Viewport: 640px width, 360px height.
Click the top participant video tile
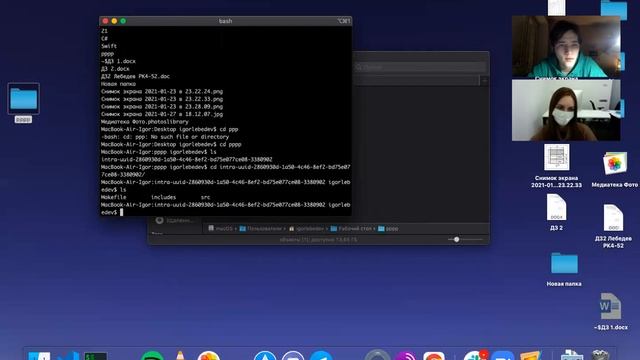[x=566, y=47]
